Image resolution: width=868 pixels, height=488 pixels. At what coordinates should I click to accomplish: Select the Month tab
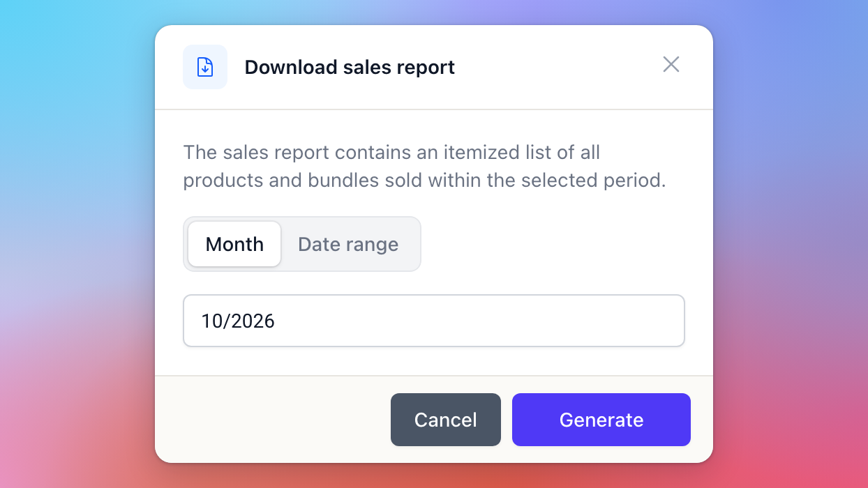pyautogui.click(x=234, y=244)
